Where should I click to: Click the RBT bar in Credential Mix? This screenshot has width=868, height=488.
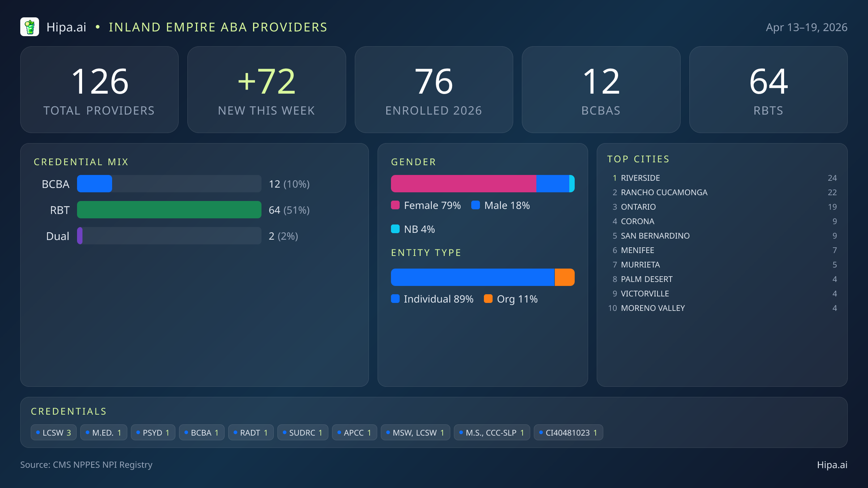click(169, 210)
